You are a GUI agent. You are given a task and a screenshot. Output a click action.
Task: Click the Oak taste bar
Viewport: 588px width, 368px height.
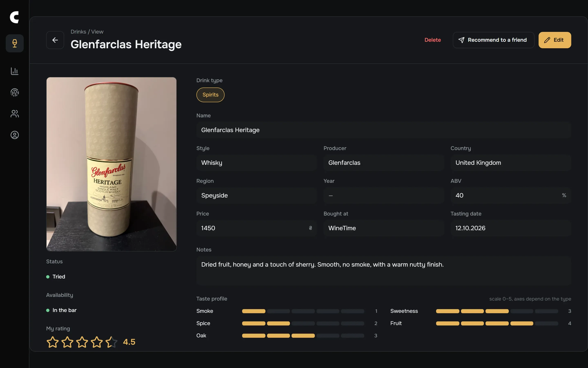[303, 336]
